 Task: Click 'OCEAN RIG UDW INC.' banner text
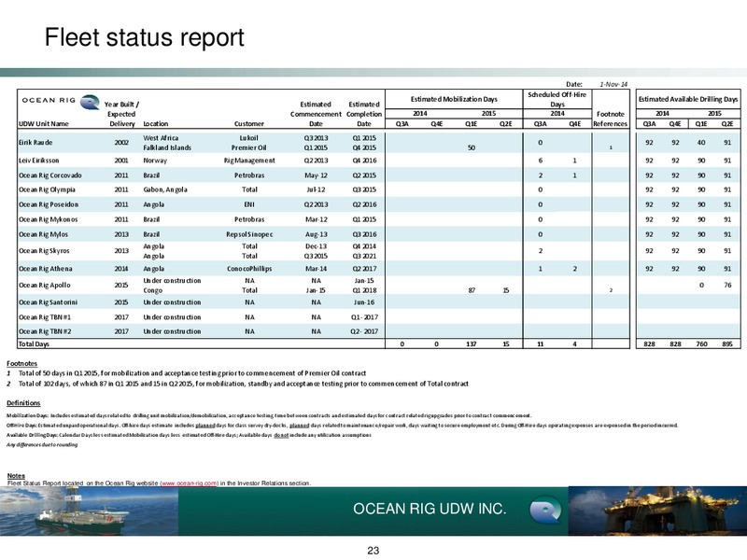point(430,509)
